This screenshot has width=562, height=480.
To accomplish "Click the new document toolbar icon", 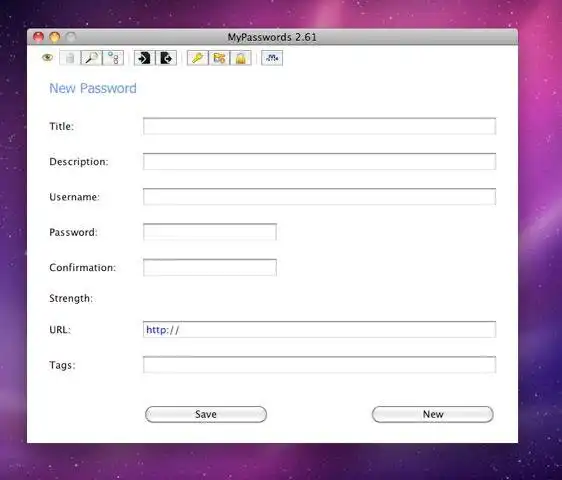I will (x=70, y=58).
